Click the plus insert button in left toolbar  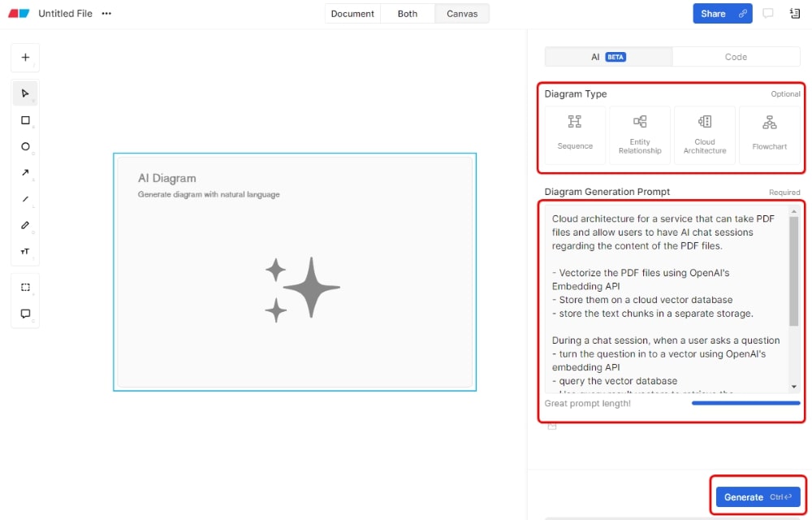click(x=25, y=58)
